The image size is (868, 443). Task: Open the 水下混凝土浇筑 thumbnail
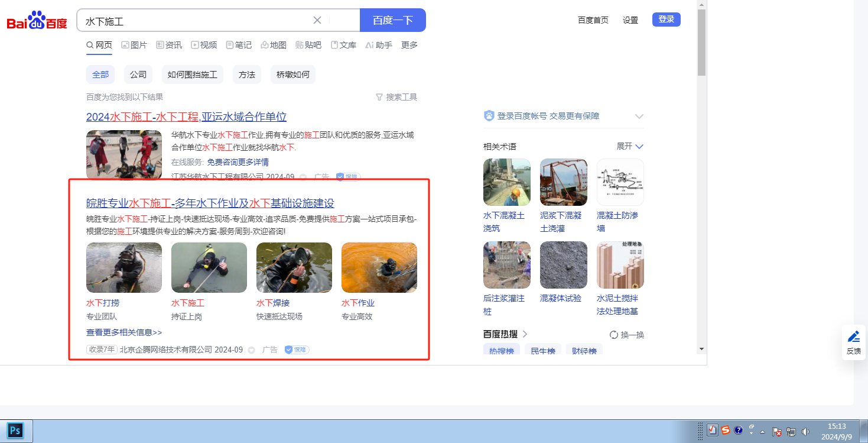[x=507, y=182]
